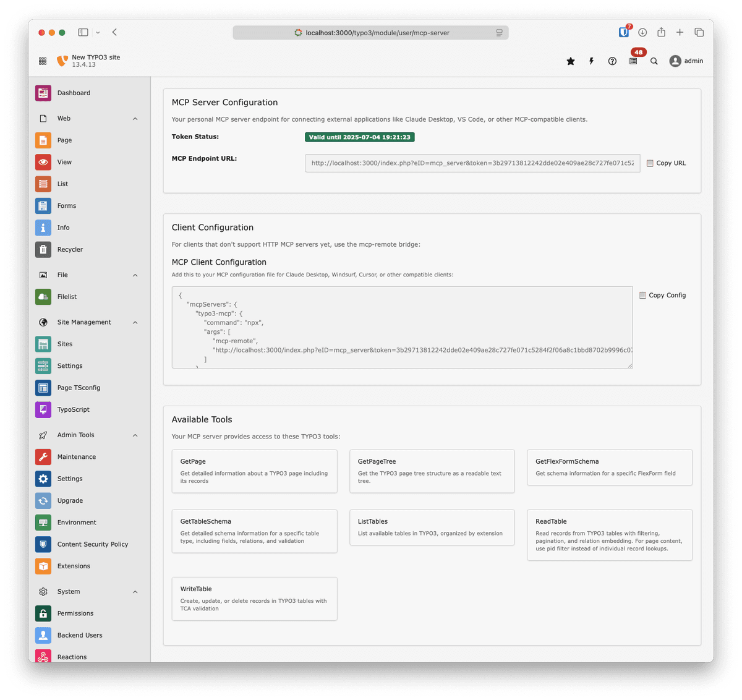
Task: Select the ReadTable tool card
Action: pyautogui.click(x=610, y=535)
